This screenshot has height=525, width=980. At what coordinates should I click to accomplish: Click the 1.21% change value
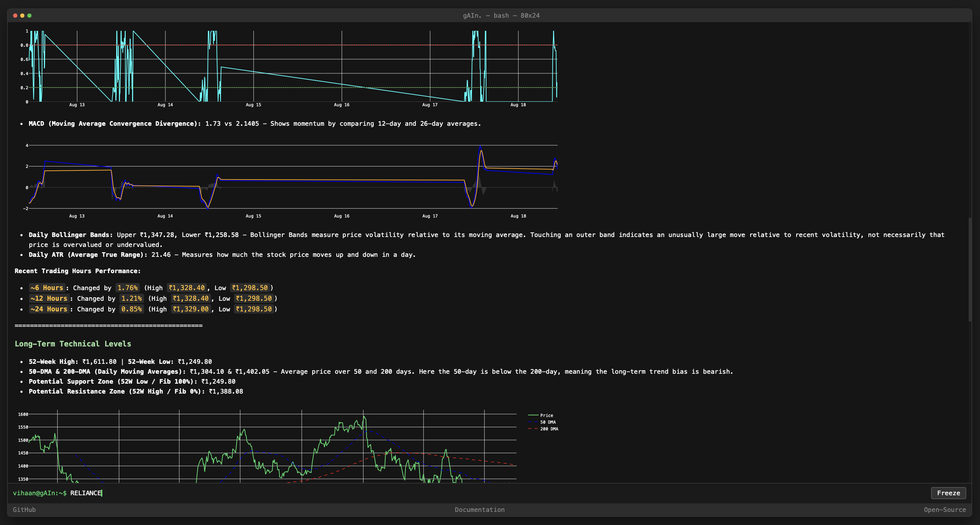pos(132,299)
